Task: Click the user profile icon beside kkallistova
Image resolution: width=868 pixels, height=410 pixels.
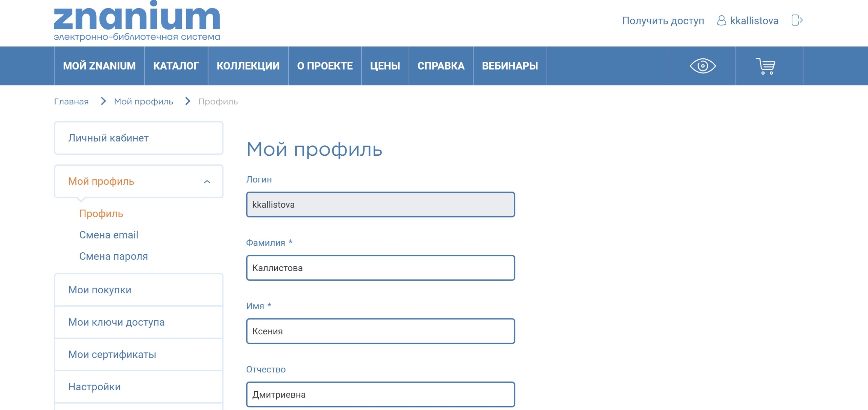Action: [722, 20]
